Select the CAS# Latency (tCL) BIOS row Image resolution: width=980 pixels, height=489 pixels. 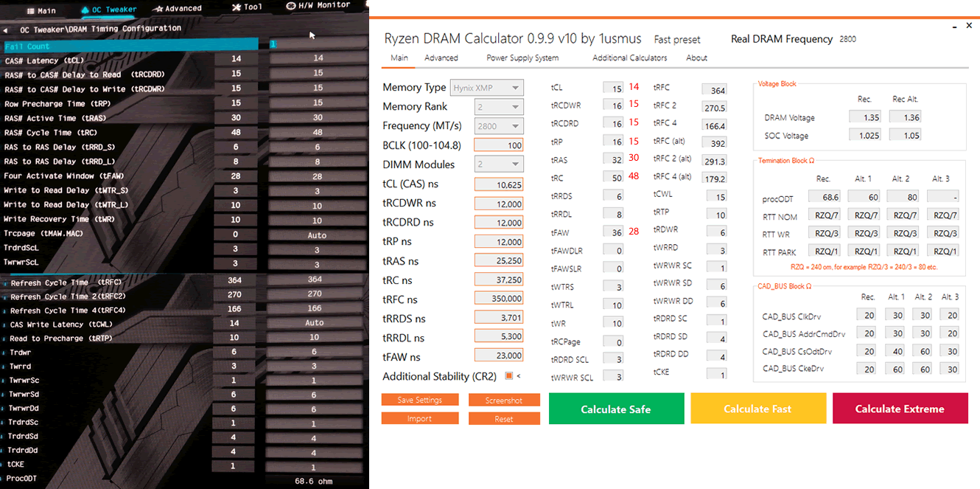(184, 60)
